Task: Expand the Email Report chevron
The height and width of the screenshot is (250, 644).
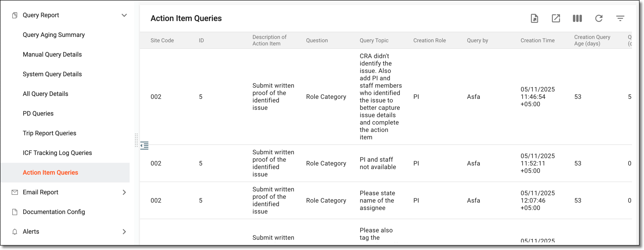Action: click(124, 192)
